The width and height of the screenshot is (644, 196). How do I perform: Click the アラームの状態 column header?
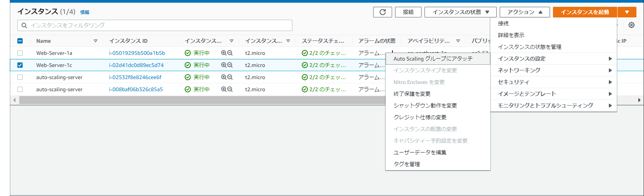pos(377,41)
